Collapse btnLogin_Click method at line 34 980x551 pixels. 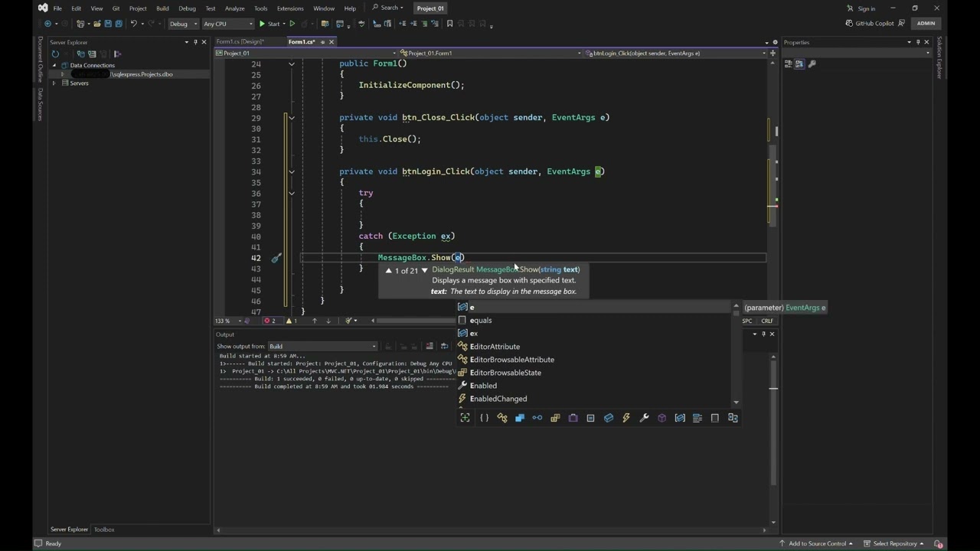[292, 171]
